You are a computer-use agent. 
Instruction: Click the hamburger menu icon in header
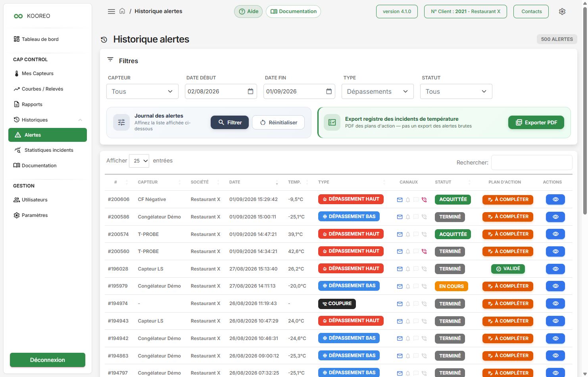pos(111,12)
